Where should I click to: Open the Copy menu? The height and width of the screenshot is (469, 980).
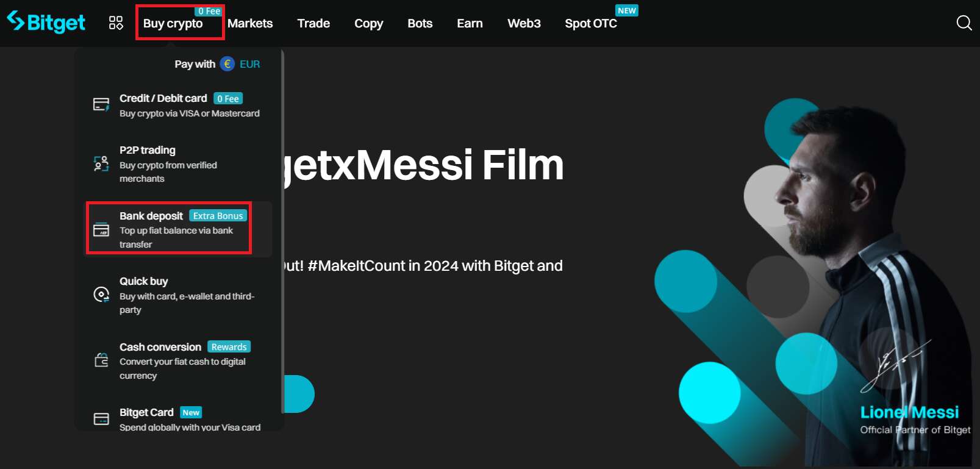pos(368,24)
